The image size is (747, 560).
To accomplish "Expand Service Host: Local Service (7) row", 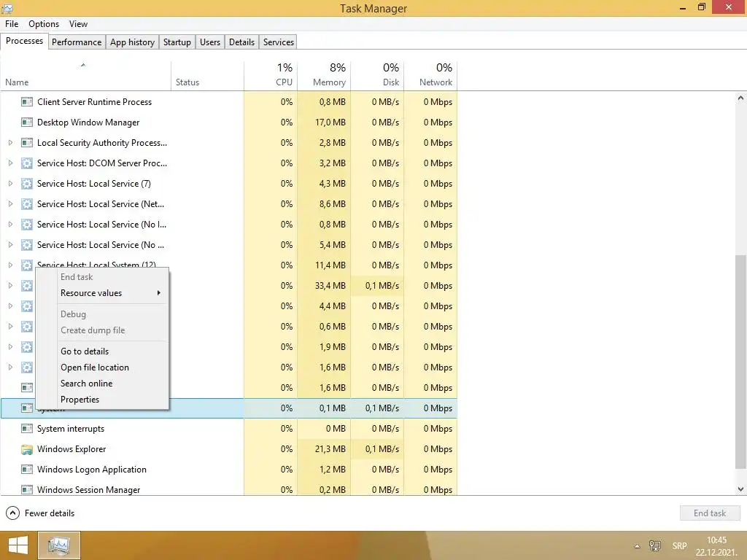I will pyautogui.click(x=10, y=184).
